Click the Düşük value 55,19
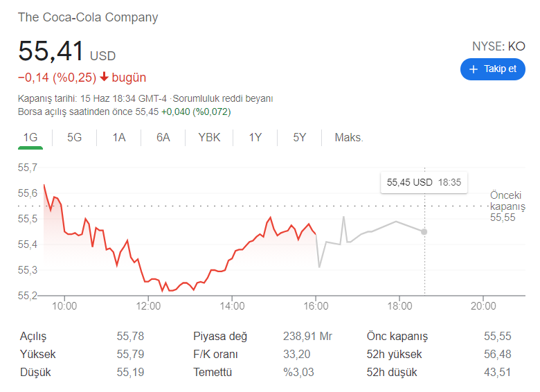The image size is (540, 392). [x=130, y=372]
